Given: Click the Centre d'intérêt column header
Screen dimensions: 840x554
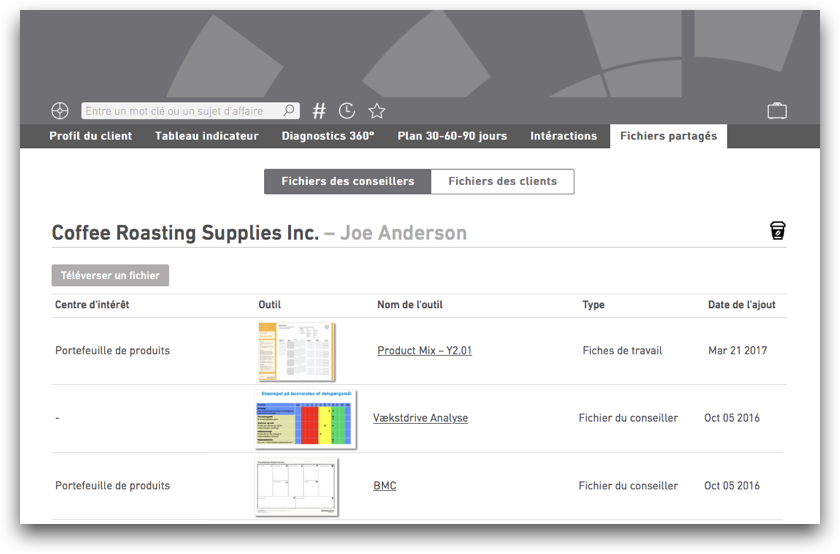Looking at the screenshot, I should point(92,305).
